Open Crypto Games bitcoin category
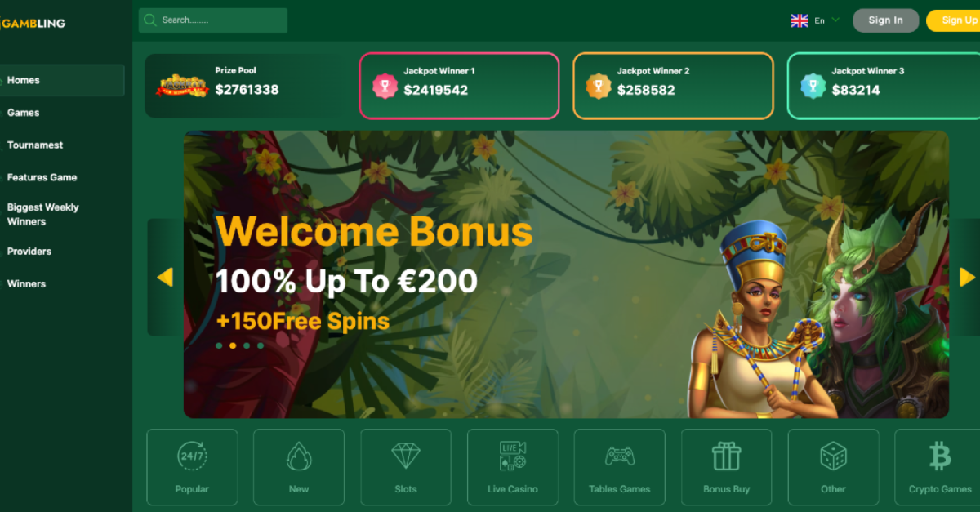Screen dimensions: 980x512 click(938, 467)
